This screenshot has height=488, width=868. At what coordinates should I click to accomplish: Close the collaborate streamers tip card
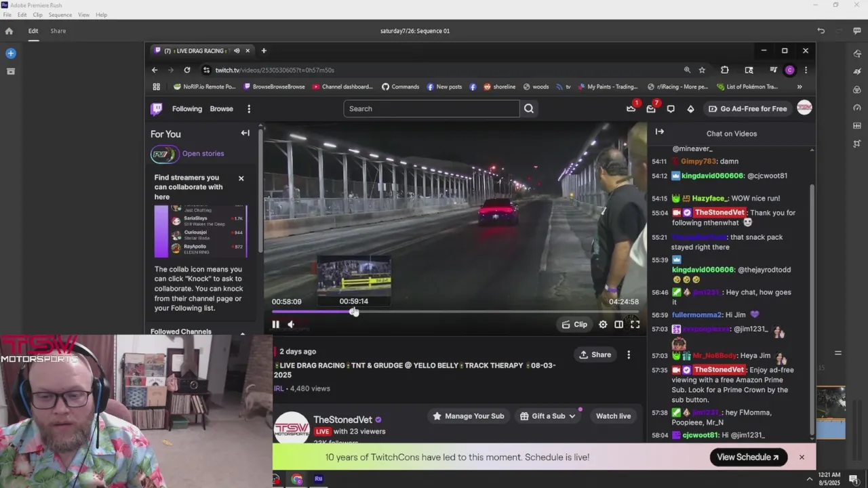pyautogui.click(x=241, y=178)
